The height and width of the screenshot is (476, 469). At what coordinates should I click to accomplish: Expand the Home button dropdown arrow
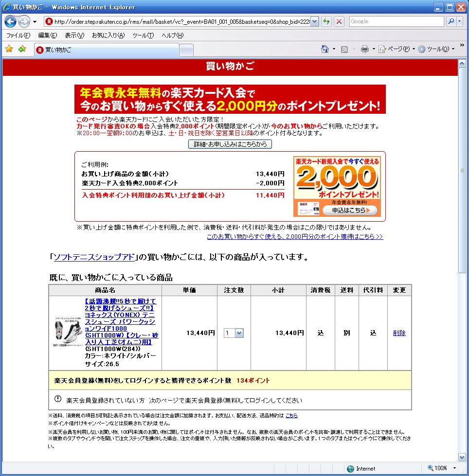click(x=334, y=49)
